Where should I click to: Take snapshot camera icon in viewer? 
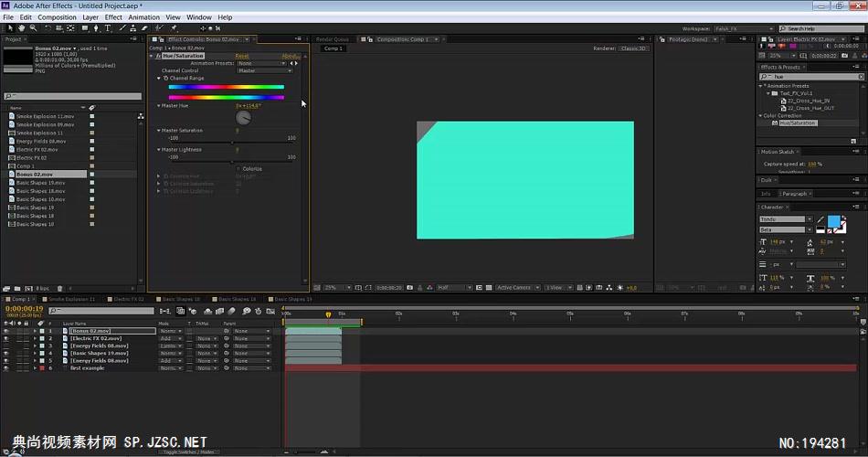click(x=409, y=288)
